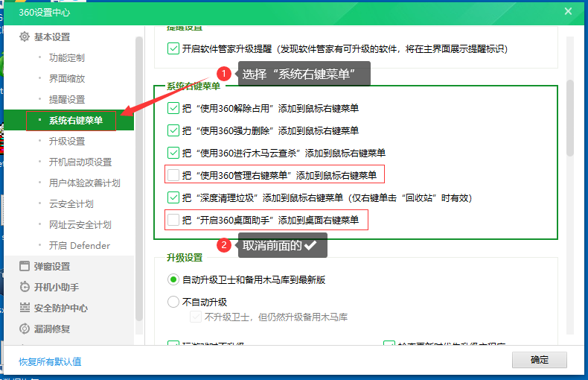
Task: Click the window icon beside 弹窗设置
Action: pyautogui.click(x=25, y=266)
